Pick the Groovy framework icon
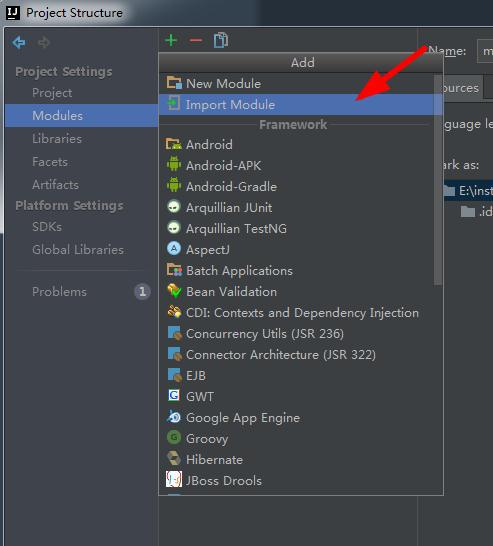The image size is (493, 546). coord(174,438)
